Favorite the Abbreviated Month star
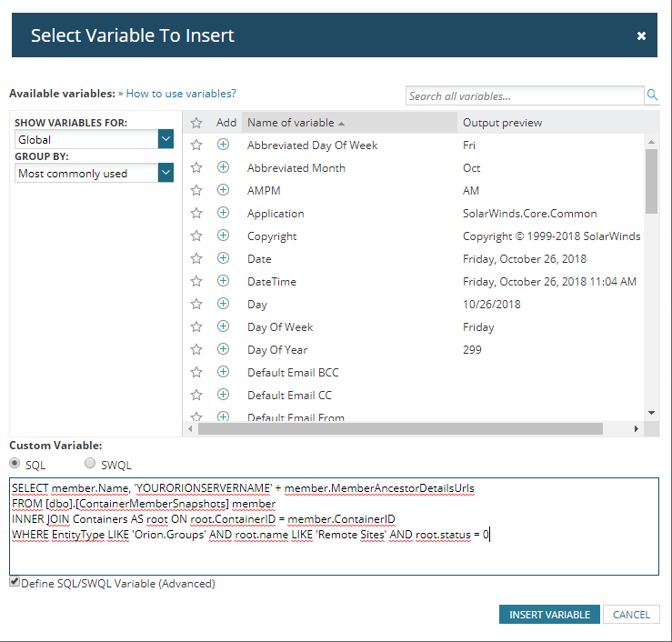This screenshot has width=672, height=642. (196, 167)
